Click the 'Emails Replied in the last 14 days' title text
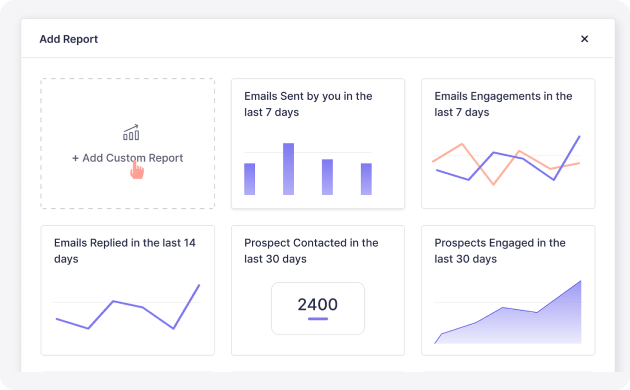Image resolution: width=630 pixels, height=390 pixels. 125,251
